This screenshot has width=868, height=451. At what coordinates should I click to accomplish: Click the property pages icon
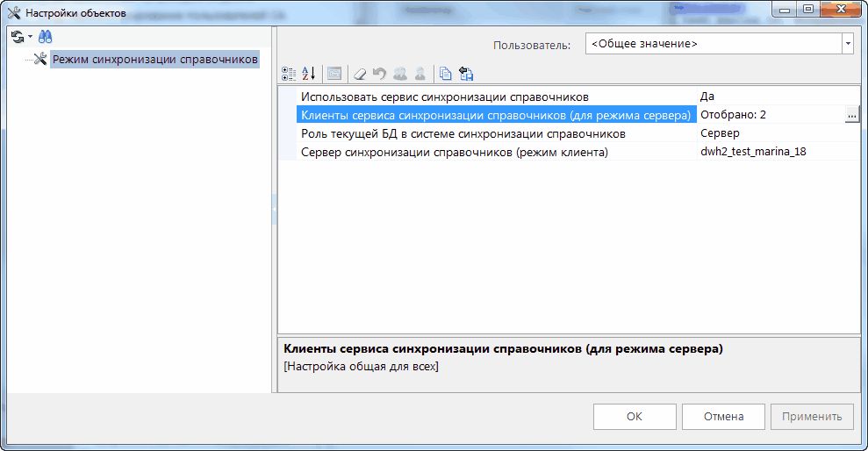[x=334, y=74]
